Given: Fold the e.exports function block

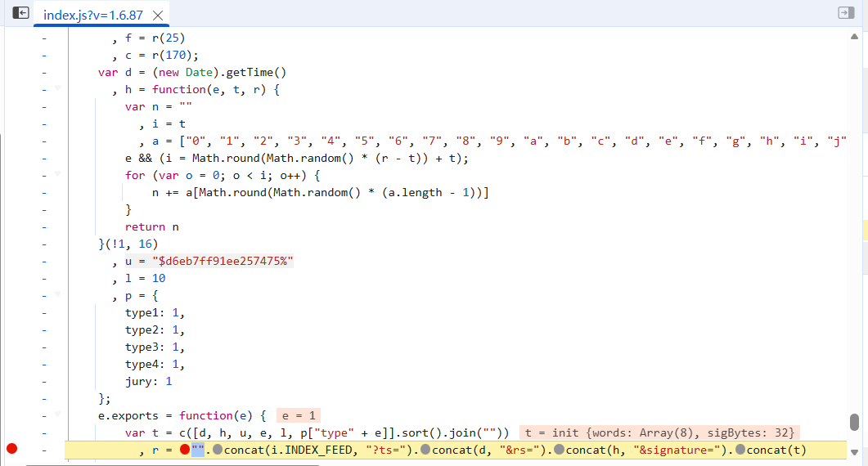Looking at the screenshot, I should tap(57, 414).
